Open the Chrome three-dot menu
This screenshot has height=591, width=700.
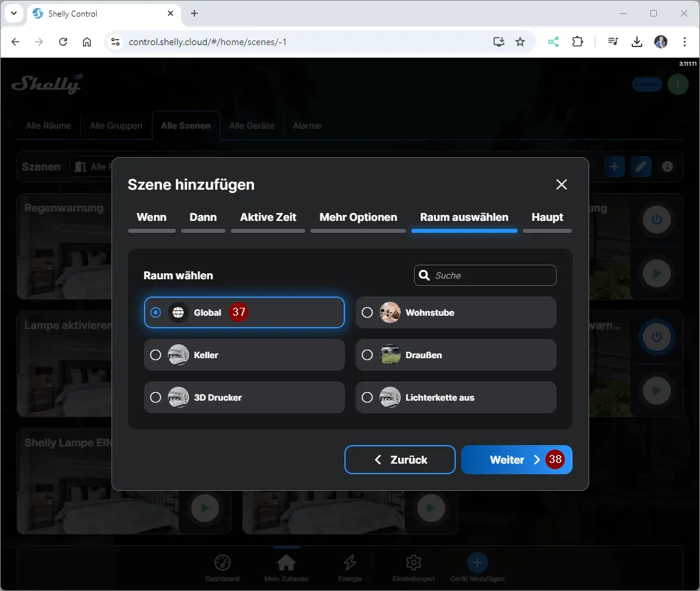tap(685, 42)
